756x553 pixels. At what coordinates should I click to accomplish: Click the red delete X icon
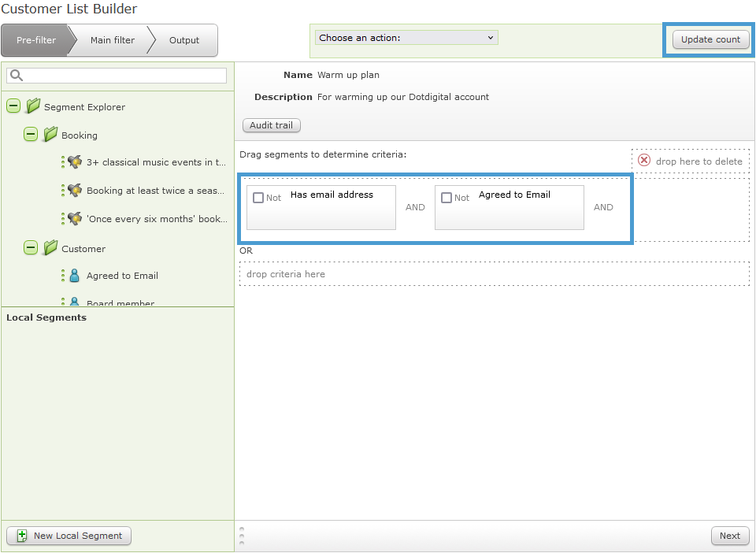(644, 161)
